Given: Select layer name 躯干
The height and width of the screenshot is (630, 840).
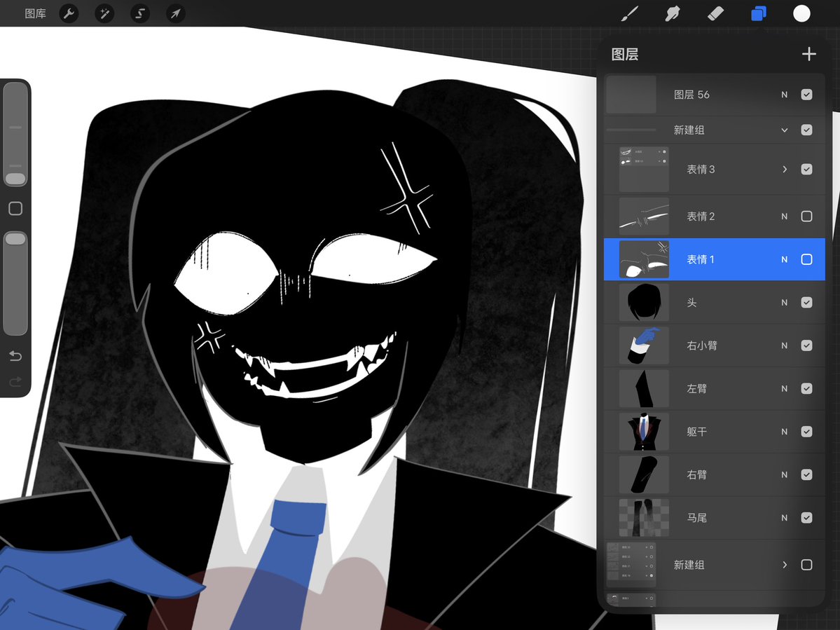Looking at the screenshot, I should tap(697, 432).
